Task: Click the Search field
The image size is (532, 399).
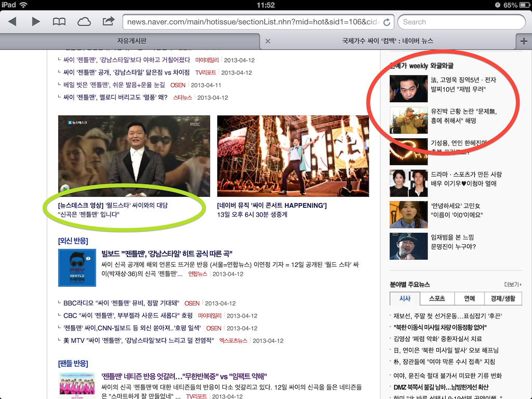Action: coord(461,22)
